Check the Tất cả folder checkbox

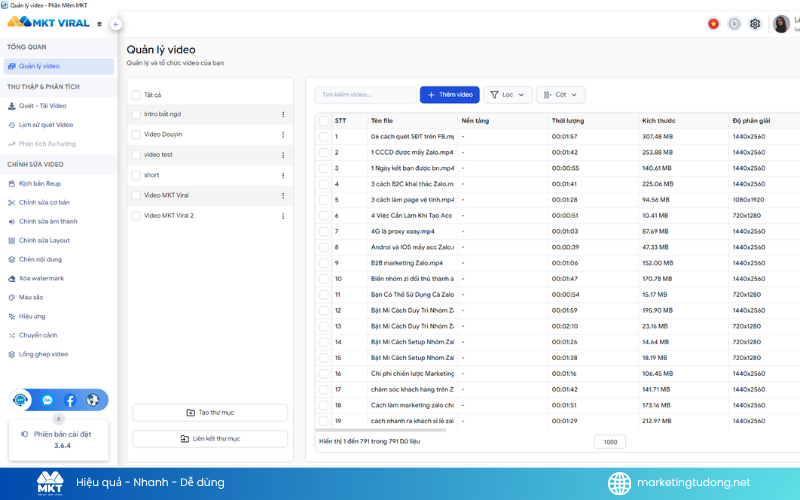136,95
